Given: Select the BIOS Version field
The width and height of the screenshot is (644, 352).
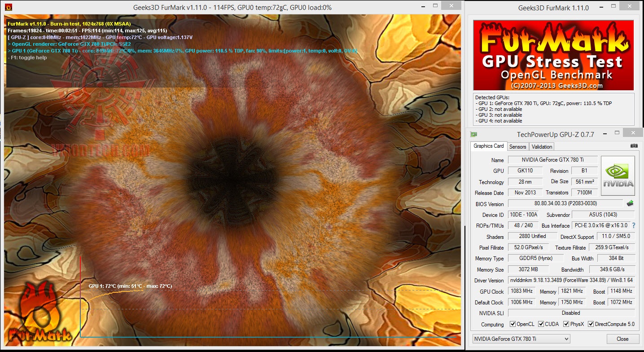Looking at the screenshot, I should pyautogui.click(x=565, y=204).
